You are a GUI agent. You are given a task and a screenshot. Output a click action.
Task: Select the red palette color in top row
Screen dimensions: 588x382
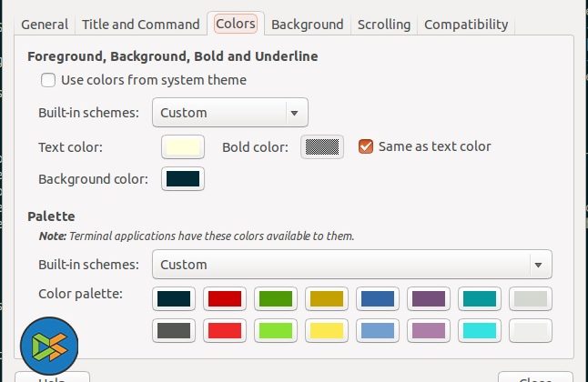coord(224,298)
